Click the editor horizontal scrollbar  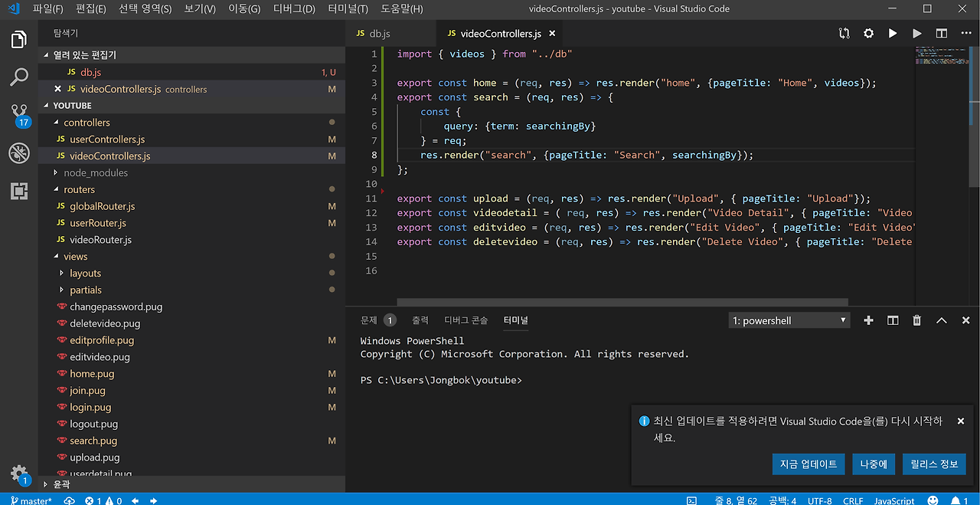tap(622, 302)
